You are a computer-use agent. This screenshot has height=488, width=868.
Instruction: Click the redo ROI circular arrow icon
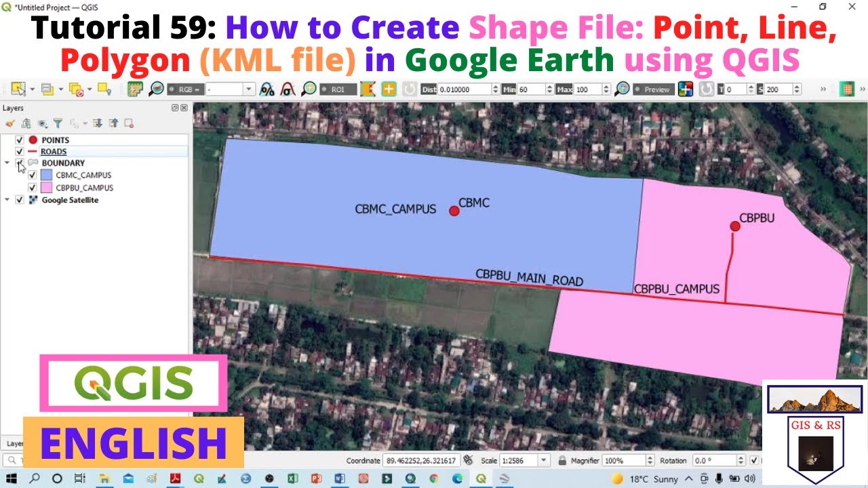[410, 89]
